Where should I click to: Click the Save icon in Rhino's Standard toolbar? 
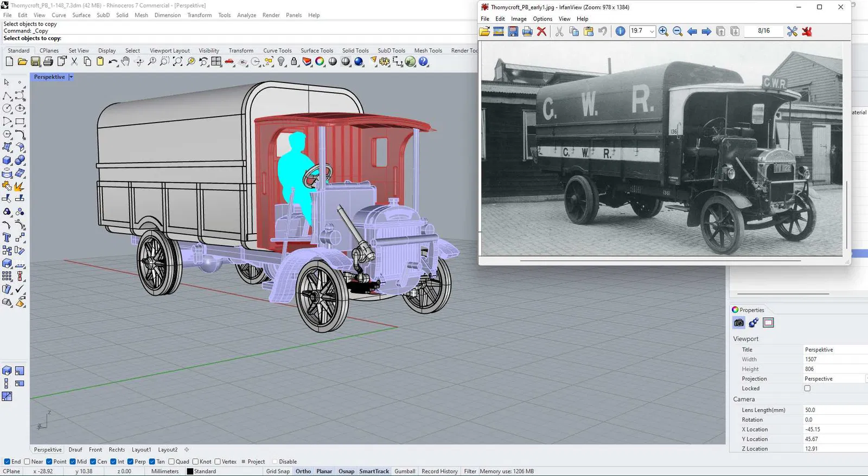click(35, 62)
